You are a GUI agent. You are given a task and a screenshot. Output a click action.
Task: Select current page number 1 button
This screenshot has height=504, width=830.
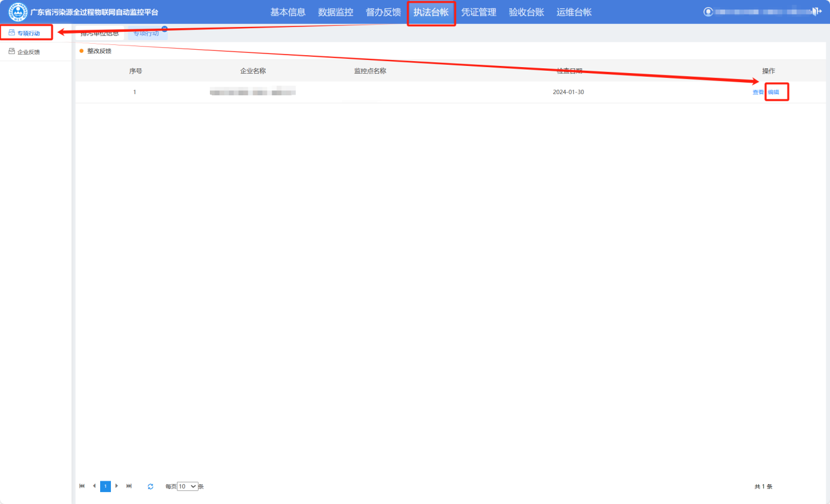[106, 486]
